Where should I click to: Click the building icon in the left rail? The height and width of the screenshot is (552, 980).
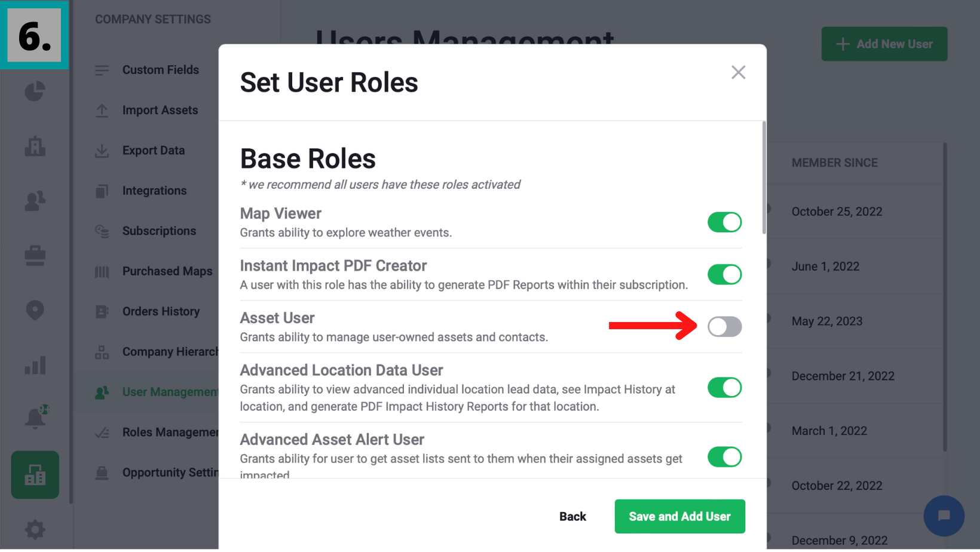tap(35, 146)
